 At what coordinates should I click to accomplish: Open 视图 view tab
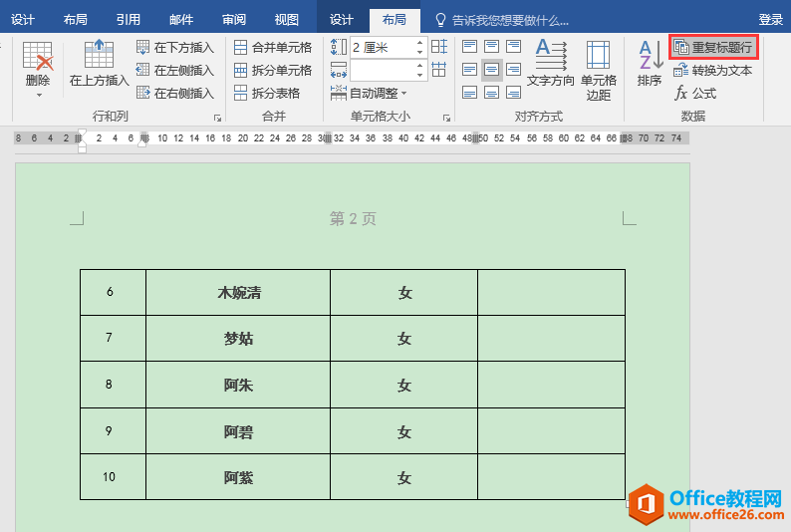click(287, 20)
